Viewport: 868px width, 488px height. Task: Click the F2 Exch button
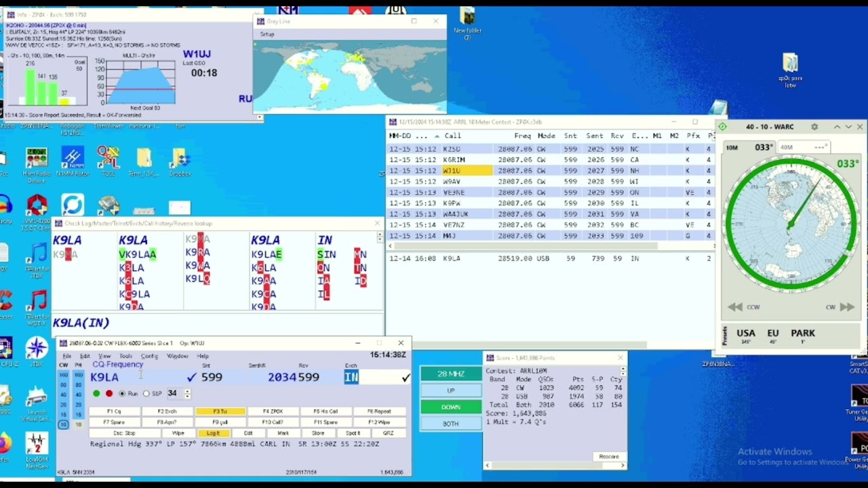pyautogui.click(x=167, y=411)
